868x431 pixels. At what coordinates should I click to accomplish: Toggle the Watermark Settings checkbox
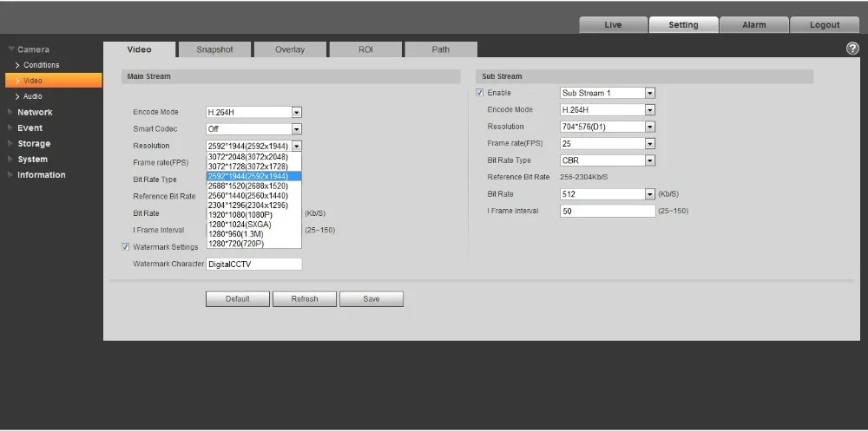(x=126, y=247)
